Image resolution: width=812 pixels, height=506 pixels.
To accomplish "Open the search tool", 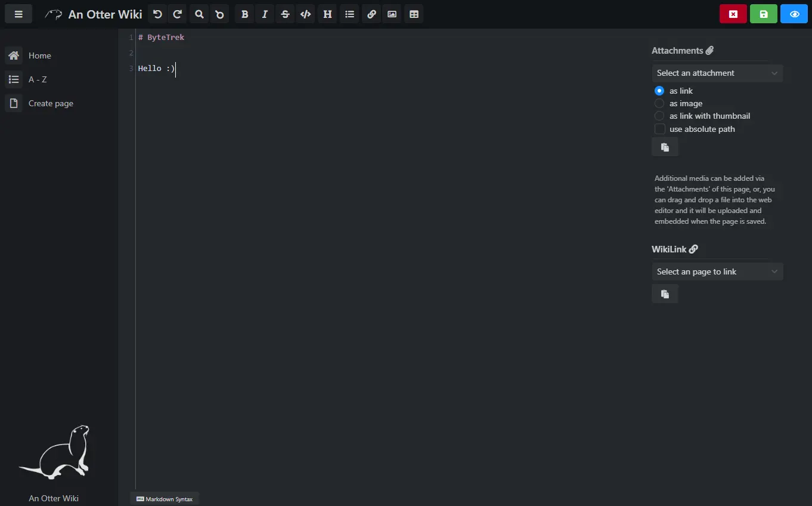I will click(x=199, y=14).
